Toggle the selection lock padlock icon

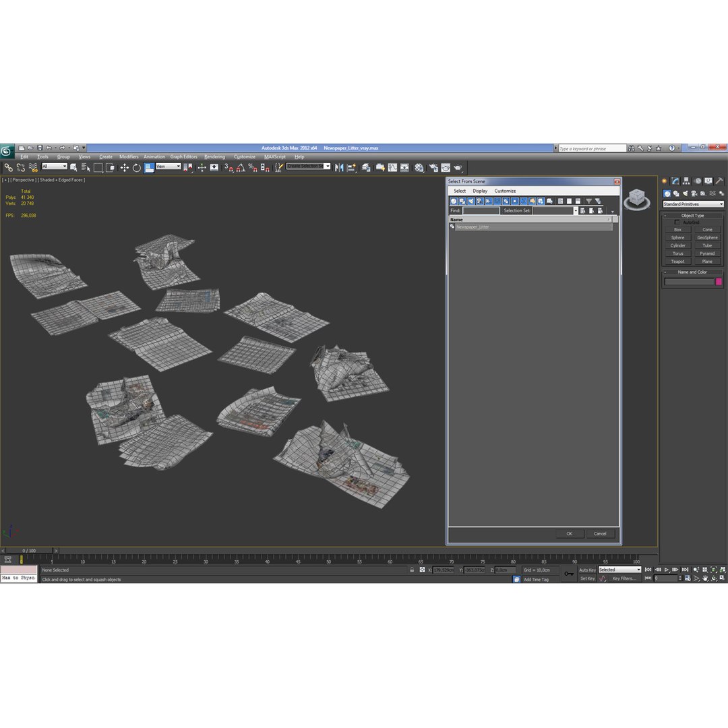click(412, 570)
